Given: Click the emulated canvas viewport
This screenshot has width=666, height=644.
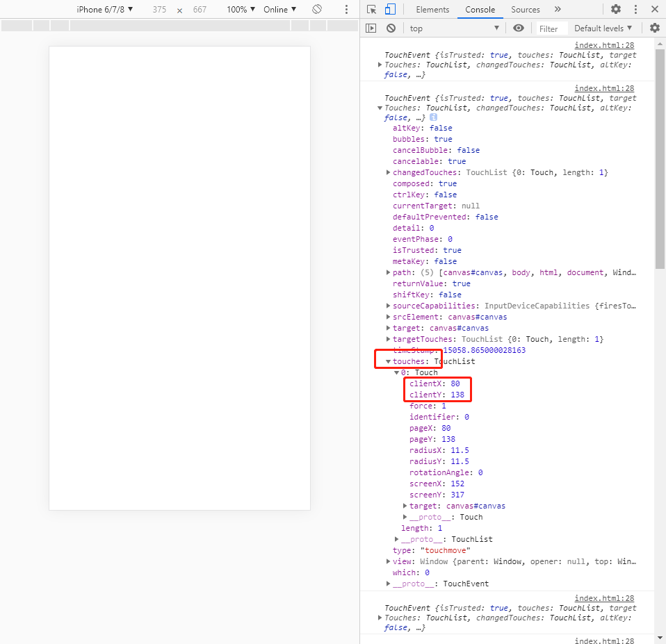Looking at the screenshot, I should tap(179, 278).
